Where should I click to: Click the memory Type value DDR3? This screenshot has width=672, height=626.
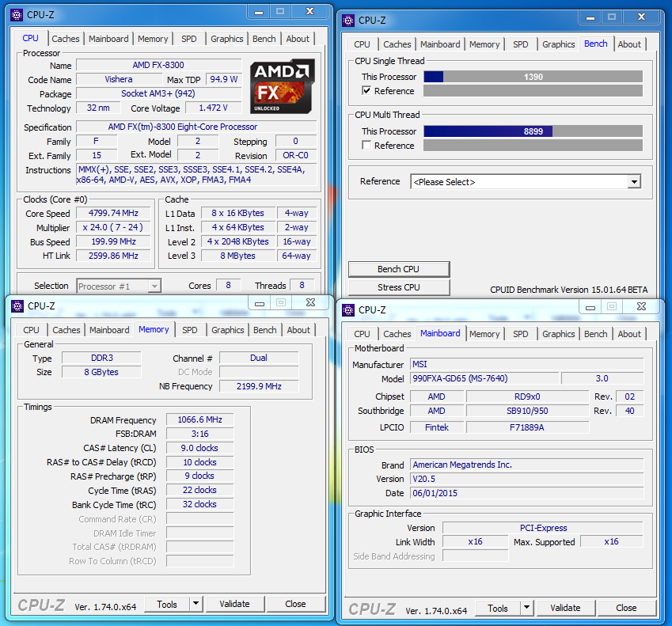(x=101, y=358)
